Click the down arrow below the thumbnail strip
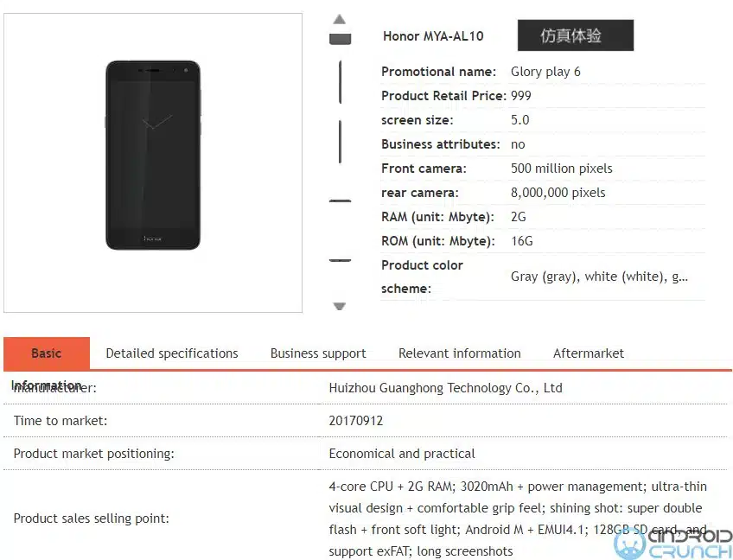The width and height of the screenshot is (733, 560). [340, 306]
